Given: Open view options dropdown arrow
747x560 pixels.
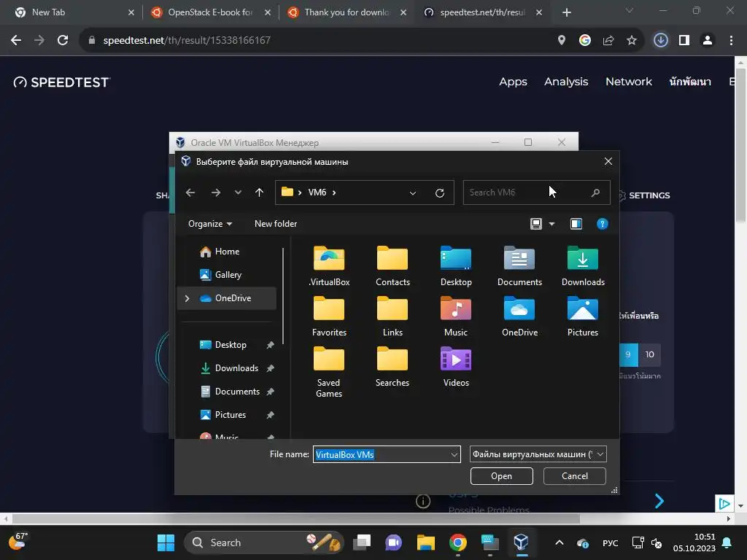Looking at the screenshot, I should click(551, 224).
